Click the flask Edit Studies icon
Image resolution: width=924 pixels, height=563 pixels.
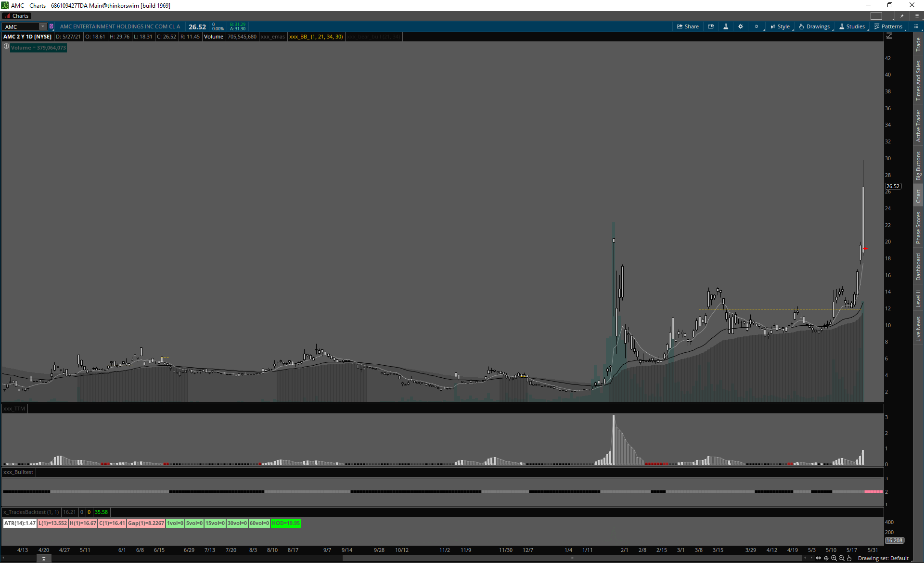726,26
